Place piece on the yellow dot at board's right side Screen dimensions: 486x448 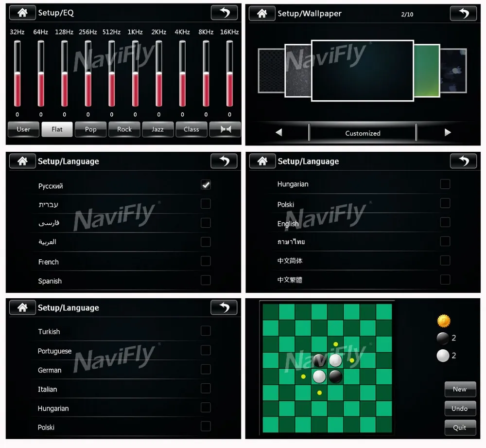coord(352,360)
